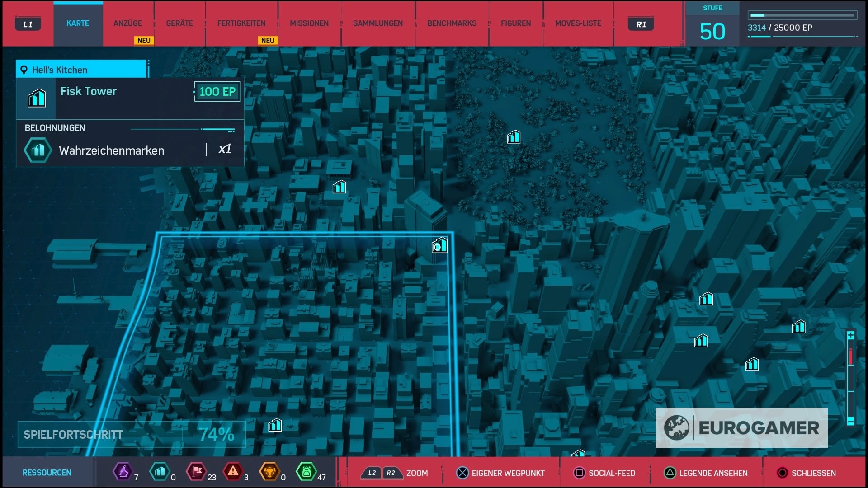Click the L1 shoulder button icon

[x=28, y=24]
